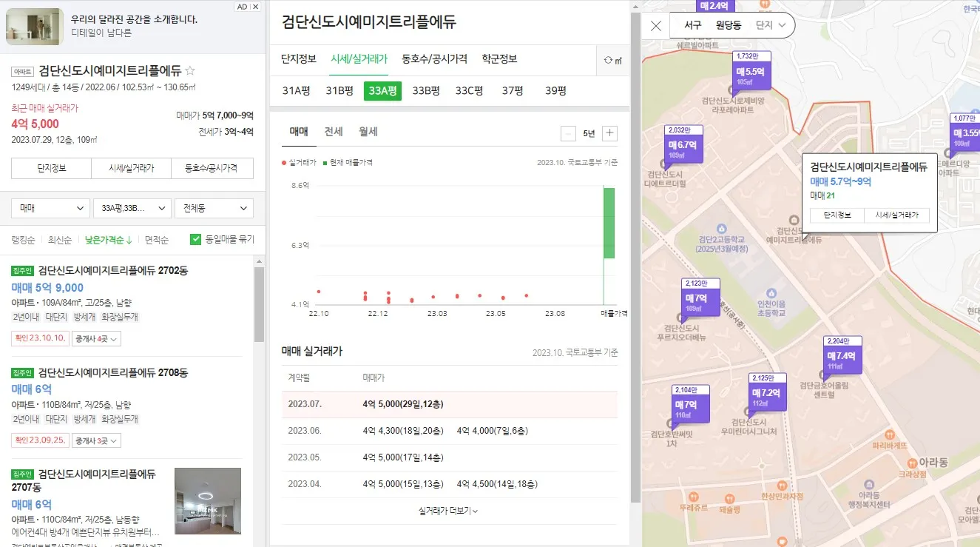Select the 2023.07. 4억 5,000 transaction row
This screenshot has height=547, width=980.
pos(450,405)
